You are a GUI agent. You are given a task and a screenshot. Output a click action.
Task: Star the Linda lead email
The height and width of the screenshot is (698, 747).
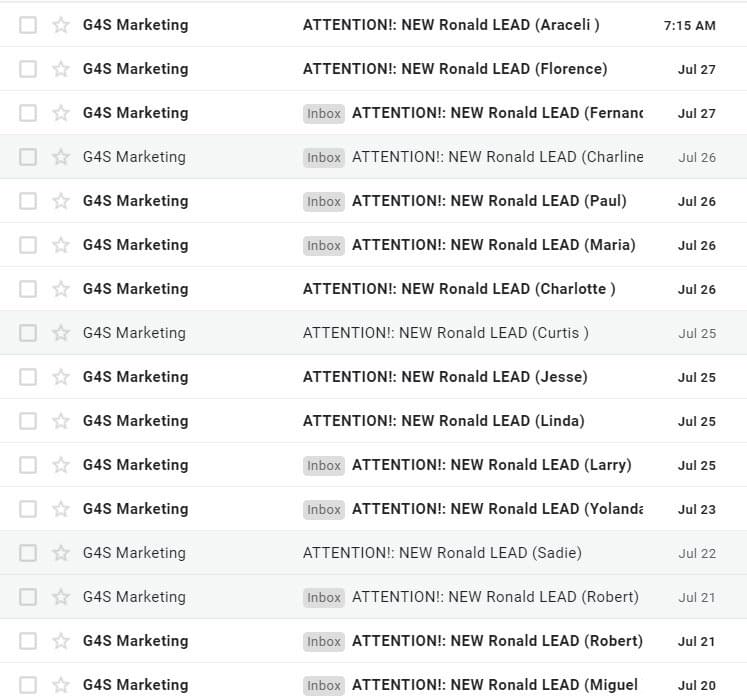pos(61,421)
